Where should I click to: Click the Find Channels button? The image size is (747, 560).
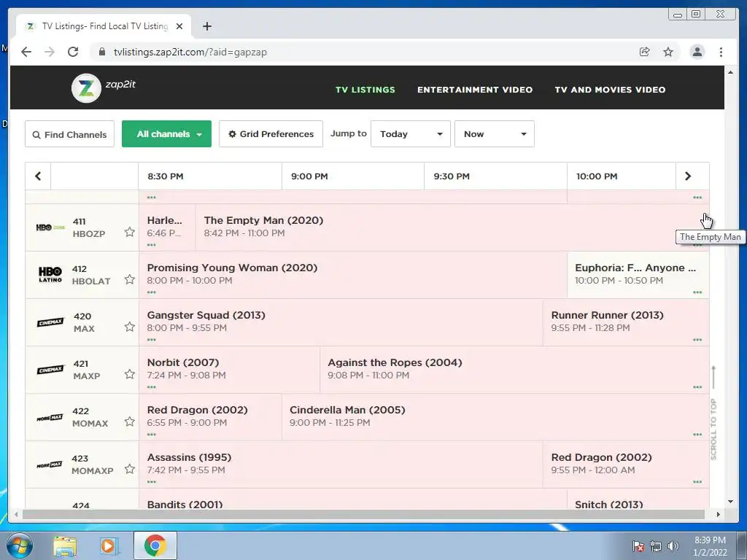coord(69,134)
